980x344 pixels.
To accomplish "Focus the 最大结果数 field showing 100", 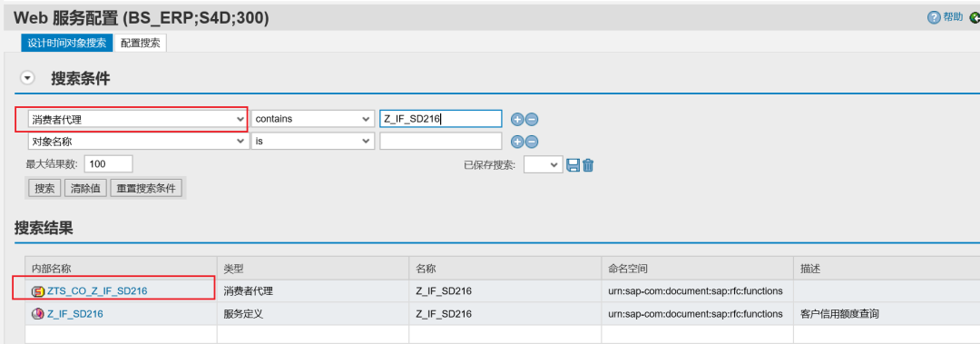I will 108,164.
